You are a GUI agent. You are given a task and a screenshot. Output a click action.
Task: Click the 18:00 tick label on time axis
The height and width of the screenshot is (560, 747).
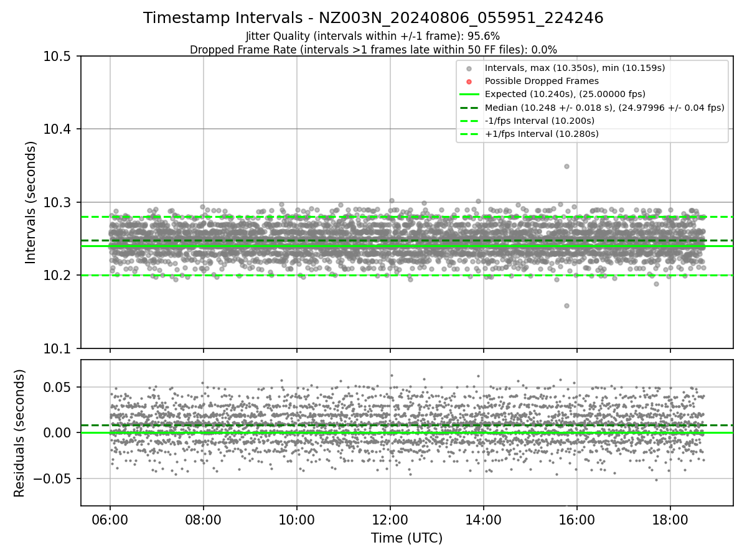tap(670, 518)
